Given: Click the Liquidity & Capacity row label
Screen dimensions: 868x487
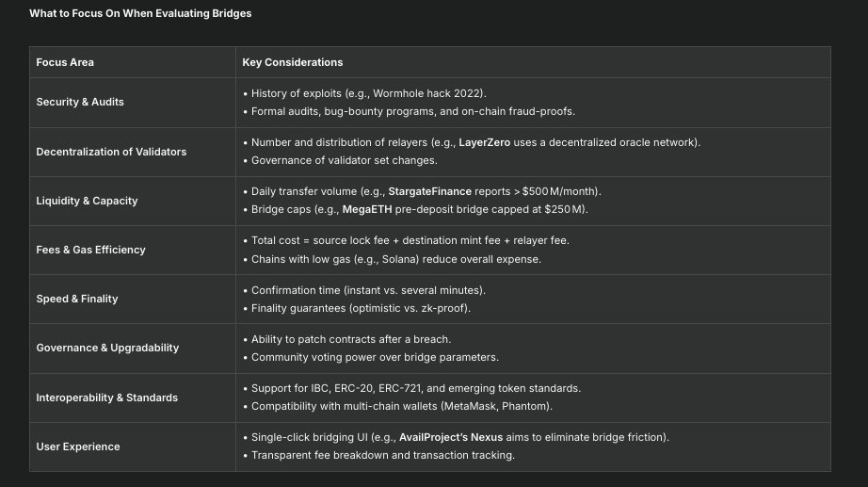Looking at the screenshot, I should (x=88, y=201).
